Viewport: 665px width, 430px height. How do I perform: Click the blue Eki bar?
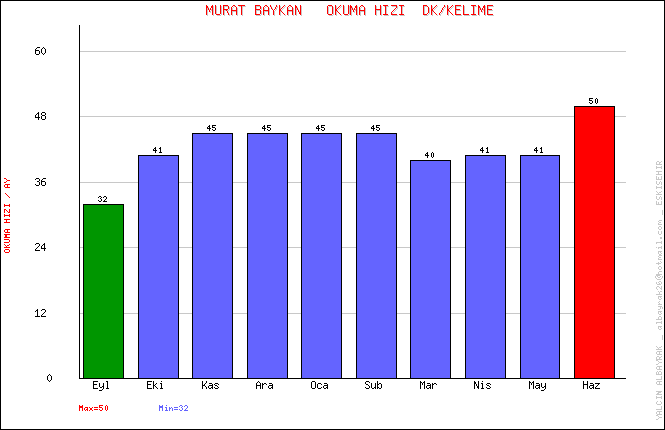(x=158, y=266)
